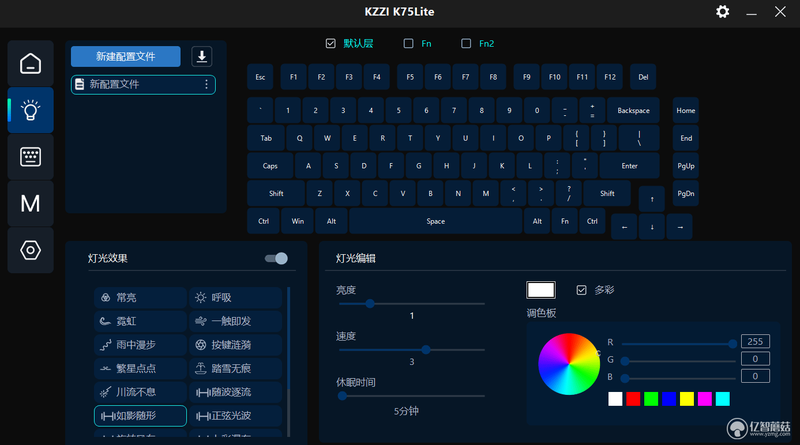800x445 pixels.
Task: Pick the cyan preset swatch
Action: (722, 399)
